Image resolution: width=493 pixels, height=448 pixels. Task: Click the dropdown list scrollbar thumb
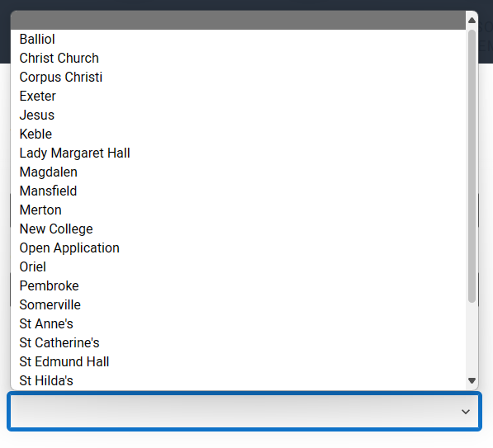coord(472,166)
